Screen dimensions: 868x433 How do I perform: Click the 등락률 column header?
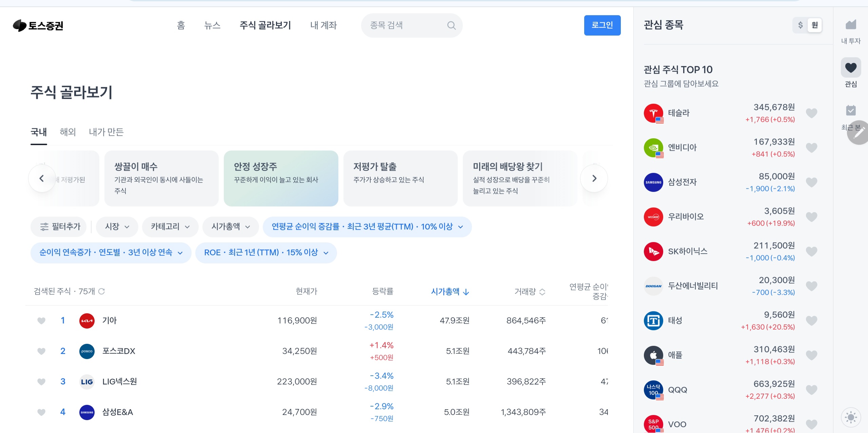point(383,291)
